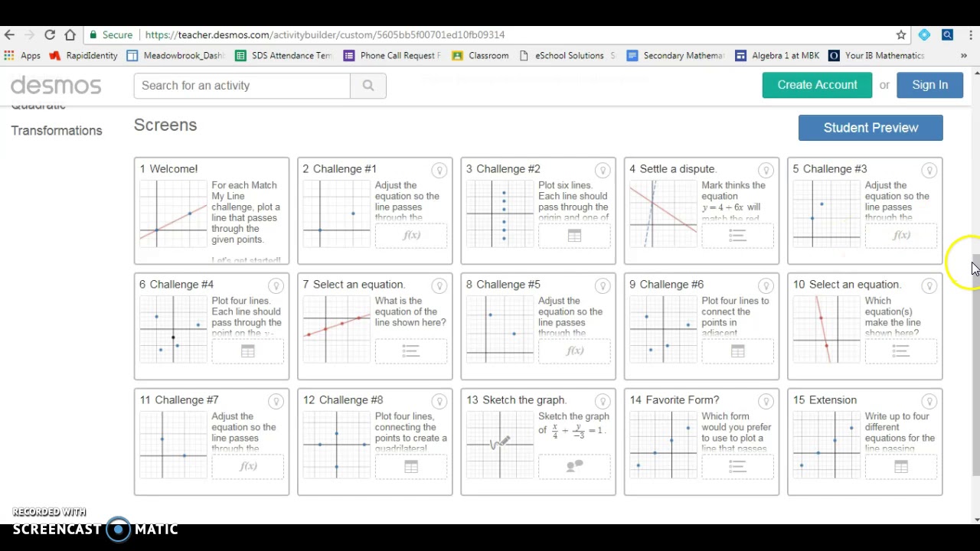This screenshot has height=551, width=980.
Task: Click the search magnifier button
Action: pyautogui.click(x=368, y=86)
